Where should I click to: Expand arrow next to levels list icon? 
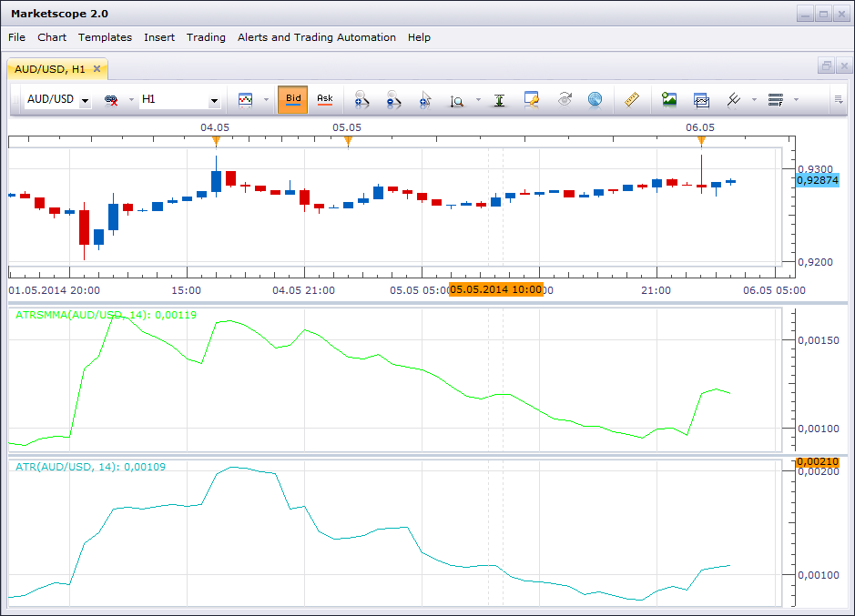click(796, 100)
